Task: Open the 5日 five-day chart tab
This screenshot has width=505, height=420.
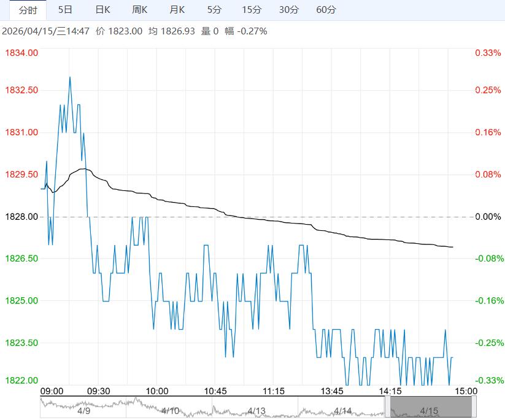Action: click(x=64, y=10)
